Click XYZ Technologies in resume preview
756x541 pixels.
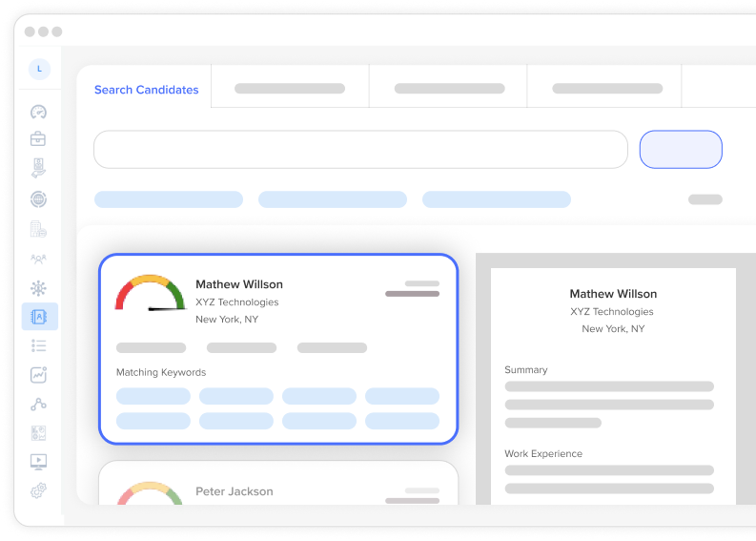point(612,312)
